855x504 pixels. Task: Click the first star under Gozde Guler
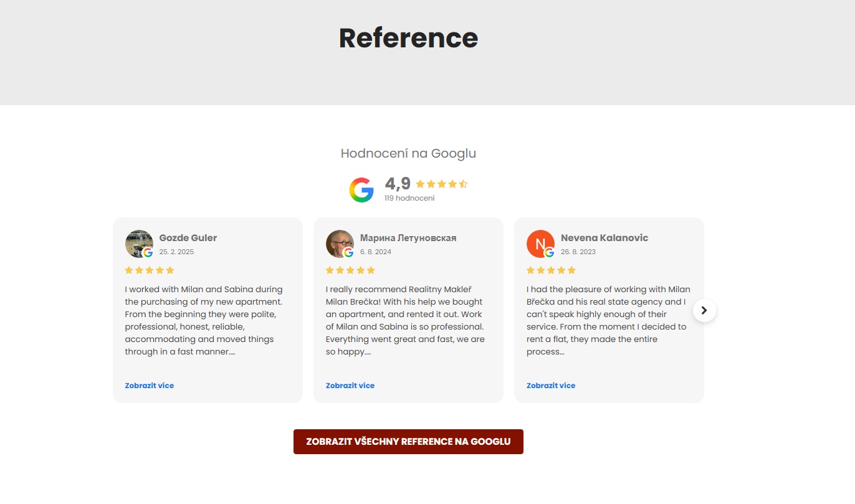click(x=128, y=270)
